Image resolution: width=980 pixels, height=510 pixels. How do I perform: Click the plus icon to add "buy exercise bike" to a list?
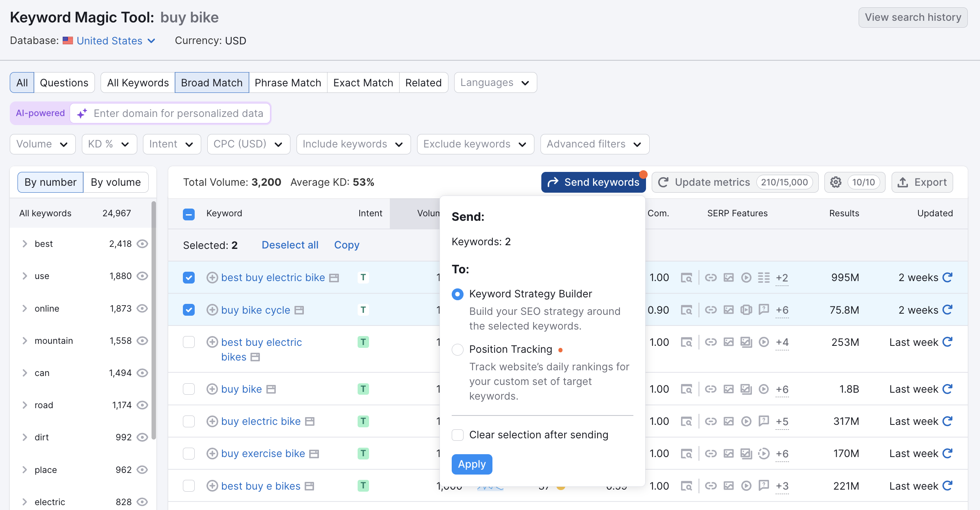click(212, 453)
